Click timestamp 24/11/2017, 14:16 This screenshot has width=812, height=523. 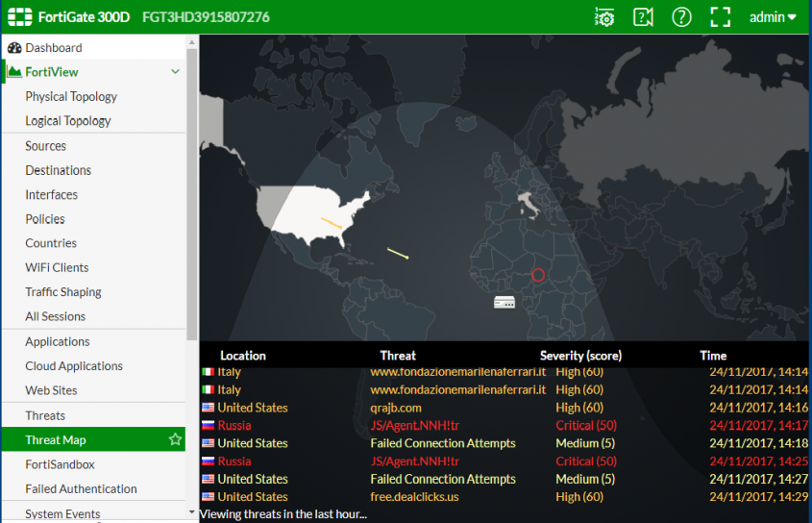point(758,408)
